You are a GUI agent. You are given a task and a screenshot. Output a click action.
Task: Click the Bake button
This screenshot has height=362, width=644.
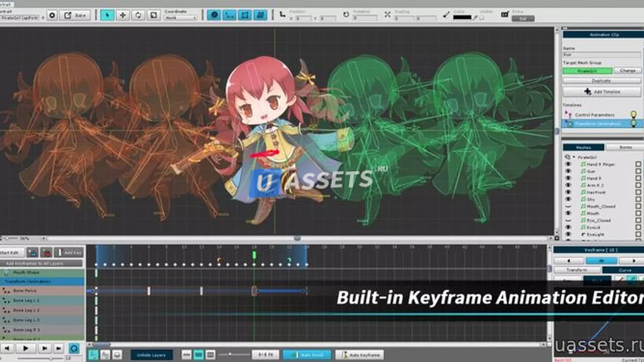(x=75, y=15)
